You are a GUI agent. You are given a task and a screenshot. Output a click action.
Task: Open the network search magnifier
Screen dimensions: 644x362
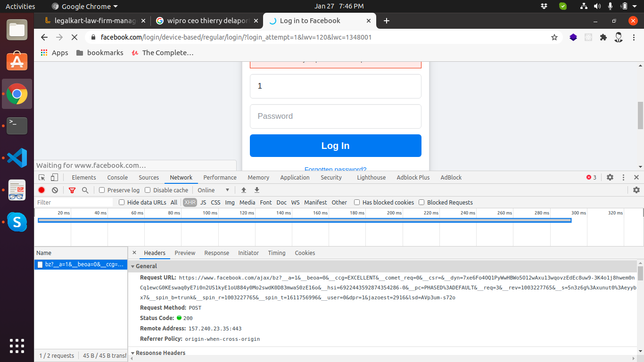pos(85,190)
